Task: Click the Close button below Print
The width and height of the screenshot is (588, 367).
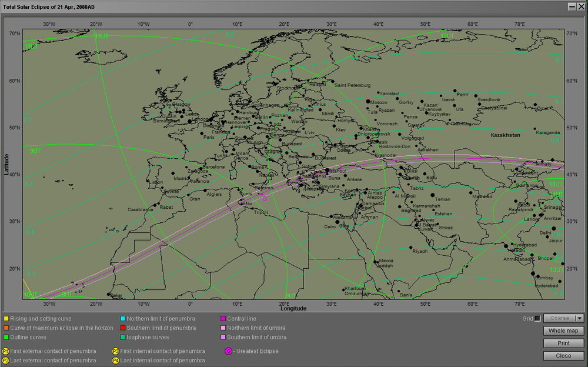Action: (563, 356)
